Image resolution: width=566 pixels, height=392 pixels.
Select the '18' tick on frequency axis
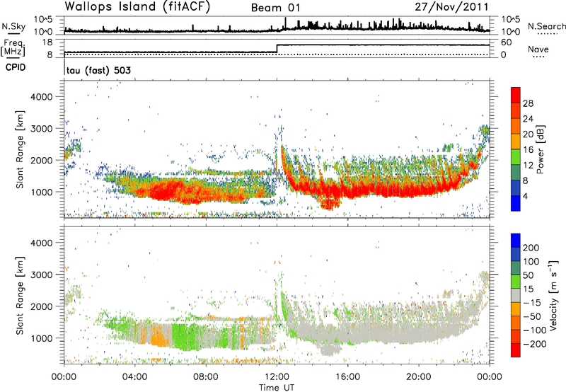(47, 42)
